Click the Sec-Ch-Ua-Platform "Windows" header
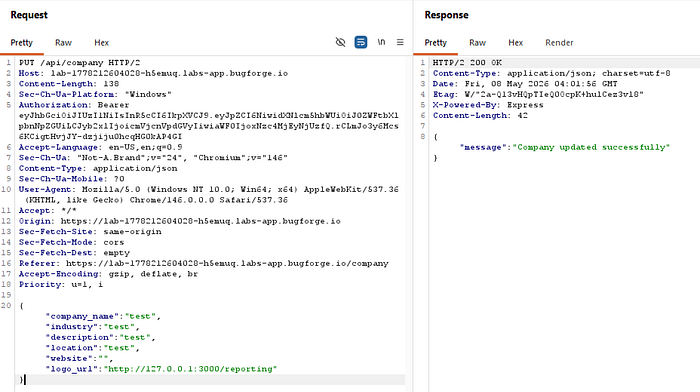 [x=95, y=94]
